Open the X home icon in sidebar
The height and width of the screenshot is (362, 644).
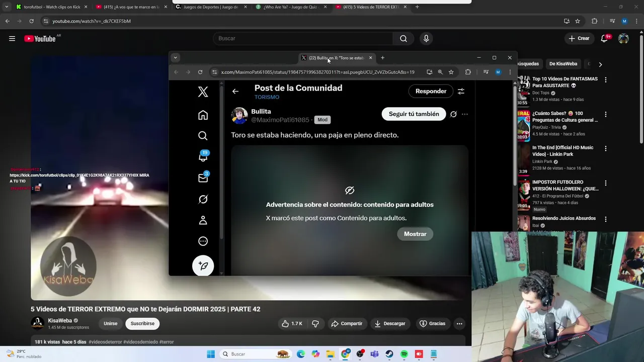tap(203, 115)
